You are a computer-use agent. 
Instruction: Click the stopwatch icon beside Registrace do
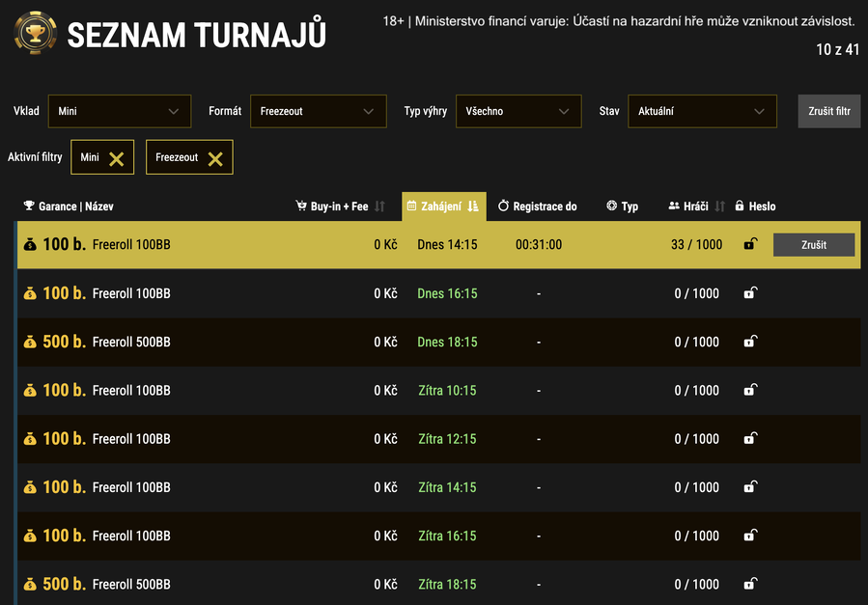point(504,206)
